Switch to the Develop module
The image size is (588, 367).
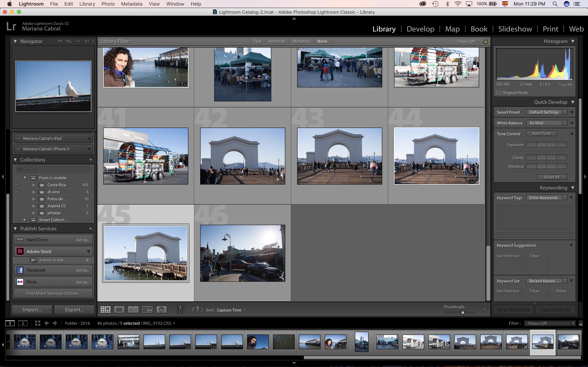tap(420, 29)
